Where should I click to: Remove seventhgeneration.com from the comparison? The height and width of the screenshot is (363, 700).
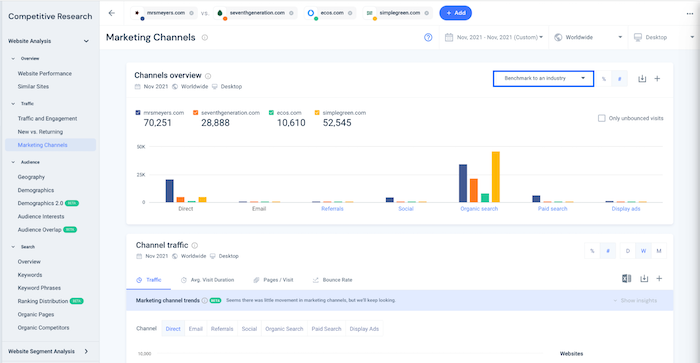[292, 13]
